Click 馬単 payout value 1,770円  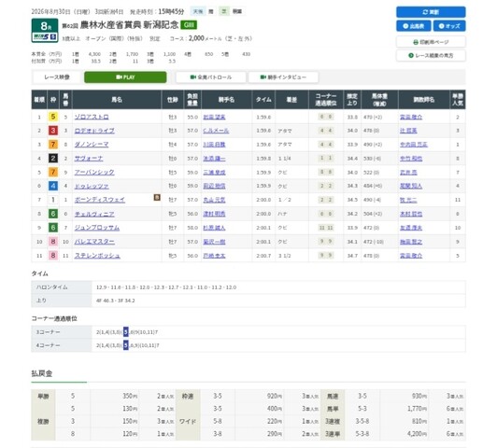point(417,409)
